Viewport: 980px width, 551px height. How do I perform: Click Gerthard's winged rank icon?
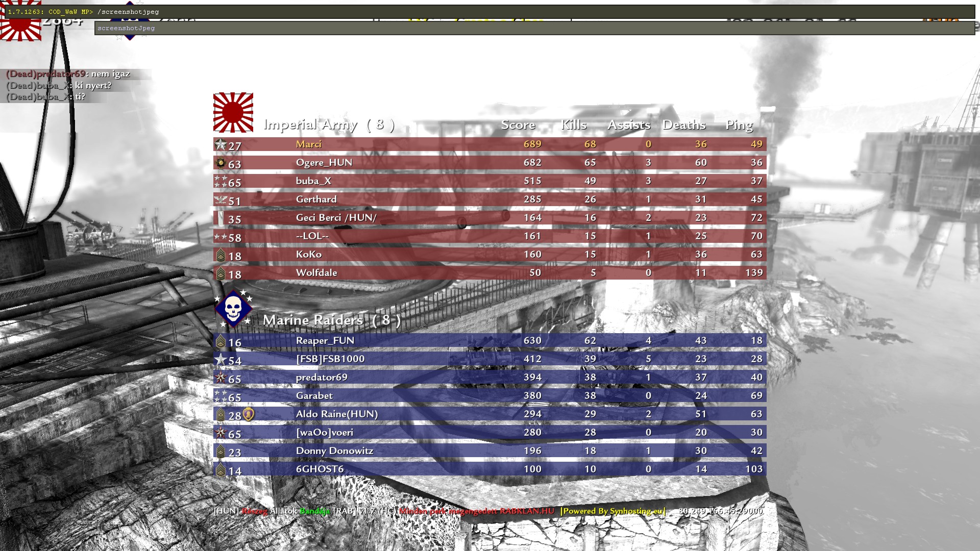click(x=220, y=200)
